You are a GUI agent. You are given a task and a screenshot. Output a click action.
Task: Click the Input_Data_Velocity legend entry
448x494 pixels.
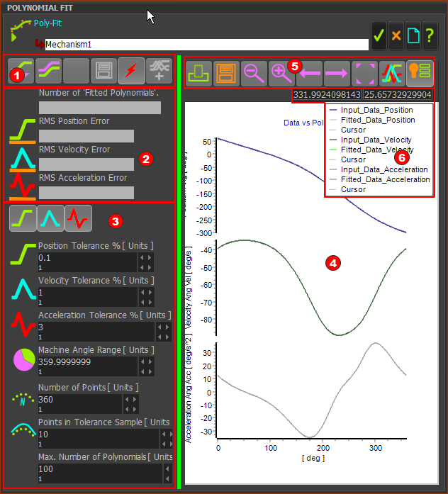point(370,140)
